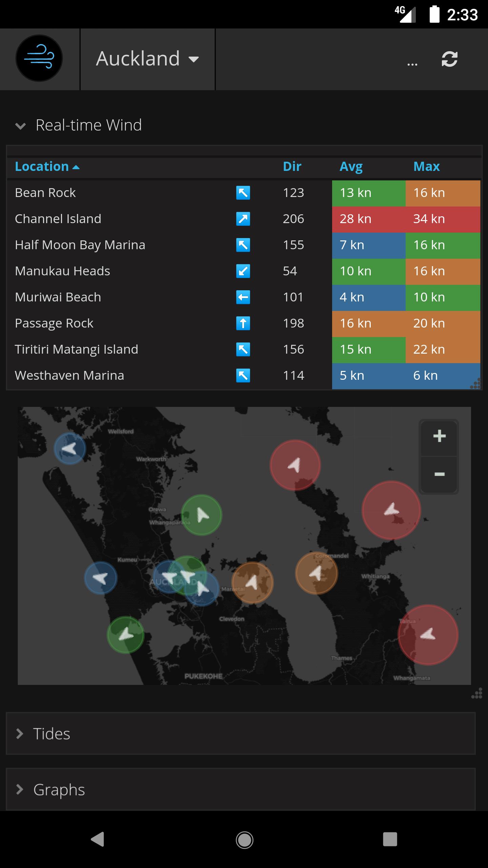Click Passage Rock upward direction arrow icon

(x=243, y=323)
